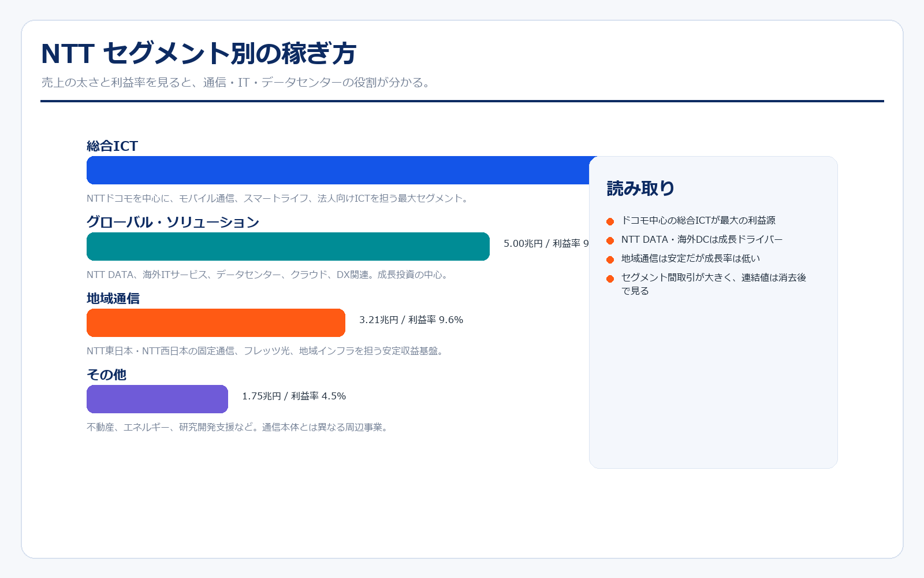Click the bullet NTT DATA・海外DCは成長ドライバー
The height and width of the screenshot is (578, 924).
pos(702,239)
